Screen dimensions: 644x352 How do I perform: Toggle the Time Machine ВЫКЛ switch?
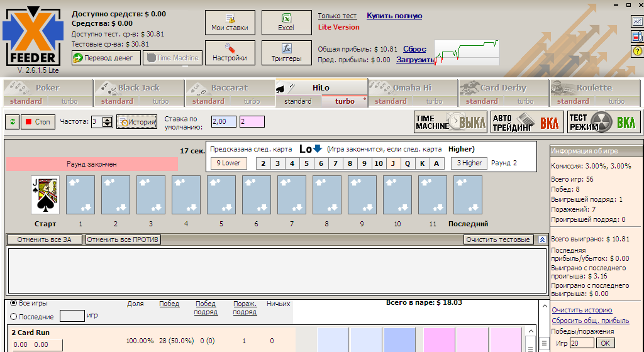pyautogui.click(x=450, y=122)
